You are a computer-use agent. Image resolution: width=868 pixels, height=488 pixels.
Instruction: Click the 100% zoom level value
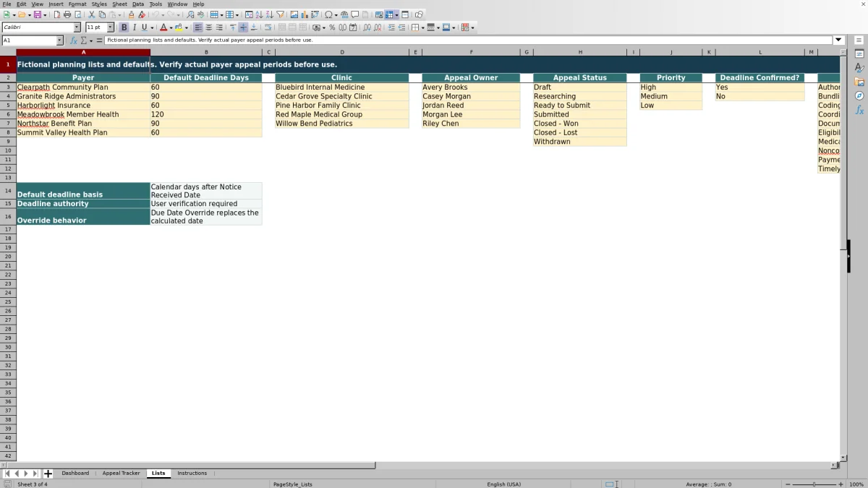tap(856, 484)
